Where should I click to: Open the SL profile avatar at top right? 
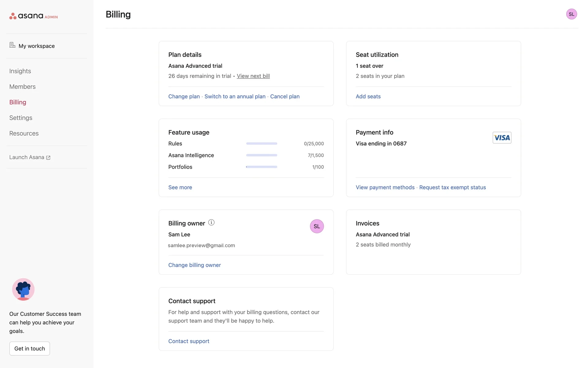(571, 14)
